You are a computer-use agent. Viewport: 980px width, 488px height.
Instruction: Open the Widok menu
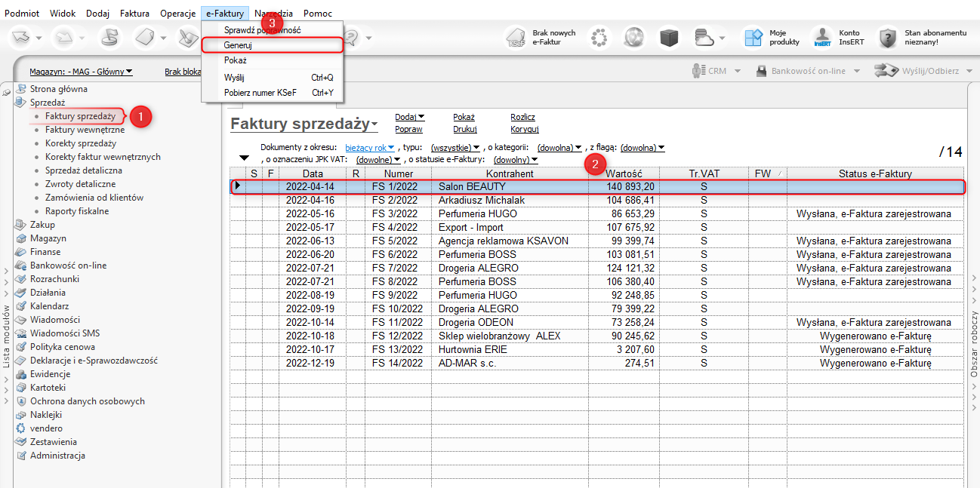tap(63, 14)
